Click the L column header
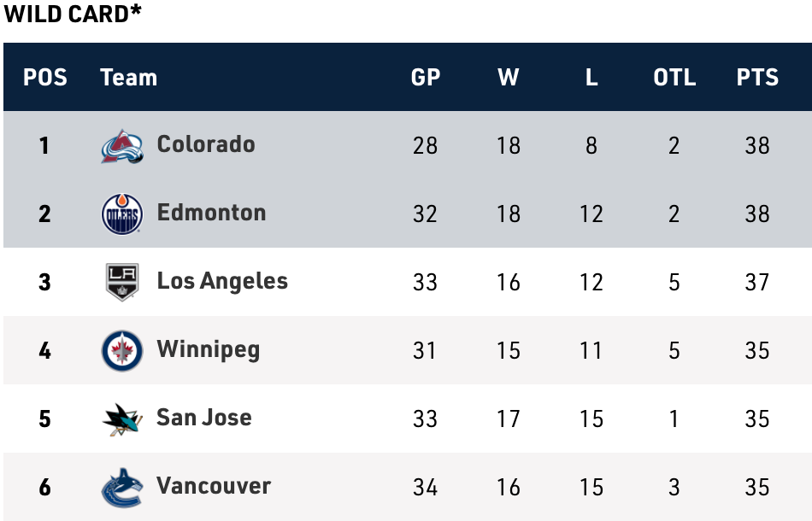Image resolution: width=812 pixels, height=521 pixels. [x=591, y=78]
